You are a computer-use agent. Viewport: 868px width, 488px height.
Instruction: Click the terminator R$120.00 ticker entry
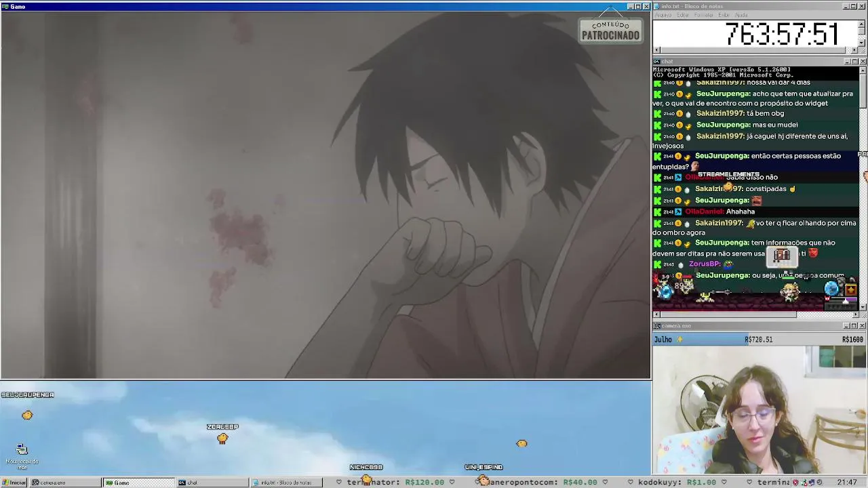[x=395, y=483]
